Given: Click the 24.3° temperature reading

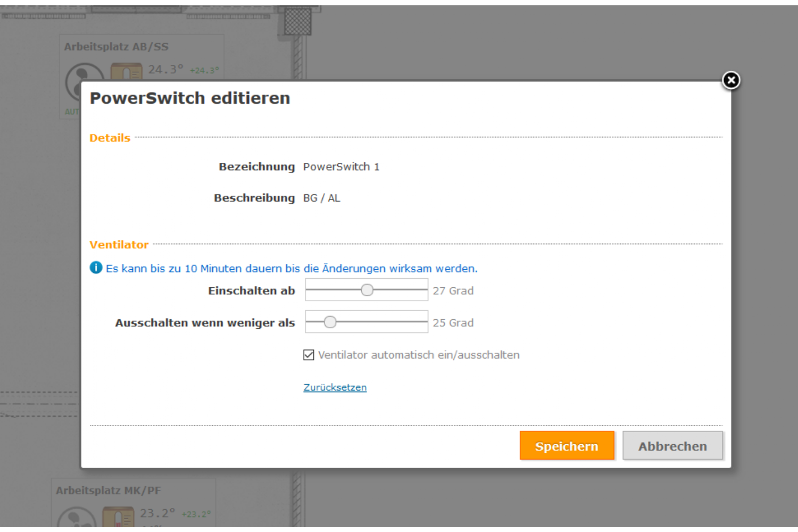Looking at the screenshot, I should pos(165,70).
